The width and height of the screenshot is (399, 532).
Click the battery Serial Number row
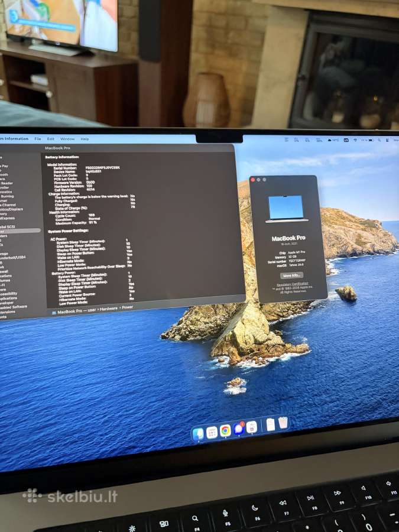tap(86, 168)
